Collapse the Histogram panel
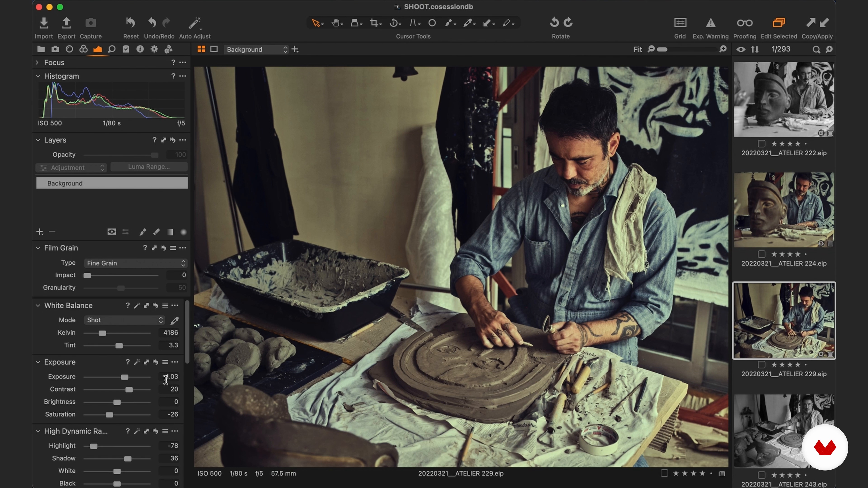Screen dimensions: 868x488 tap(38, 76)
